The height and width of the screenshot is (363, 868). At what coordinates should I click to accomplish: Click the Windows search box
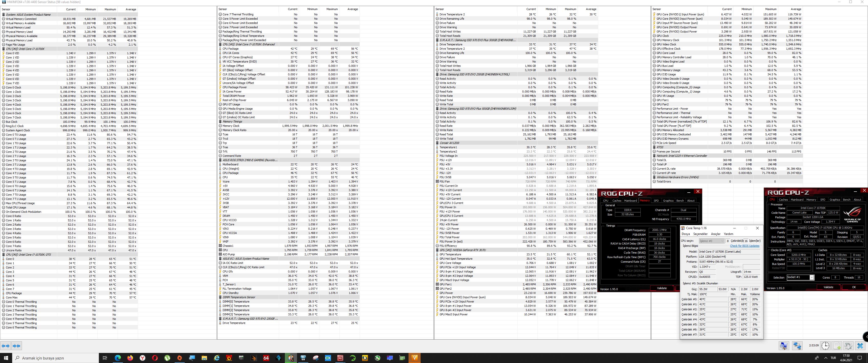56,358
